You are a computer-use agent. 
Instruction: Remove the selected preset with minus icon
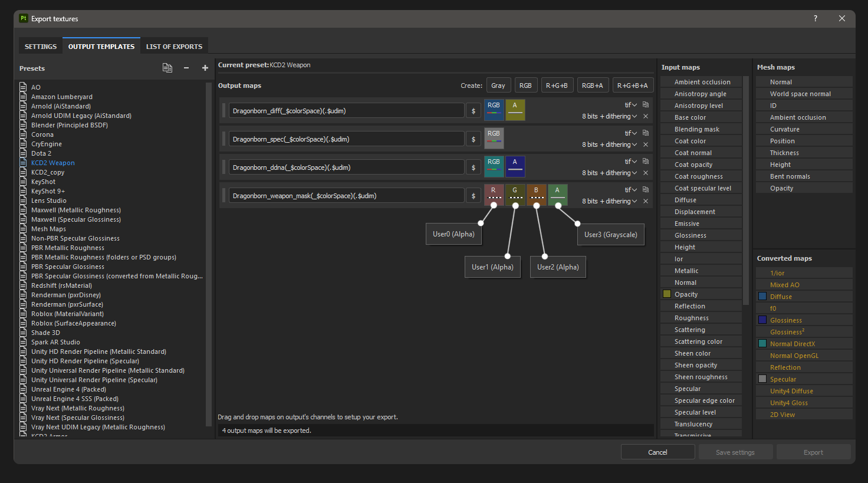point(186,68)
